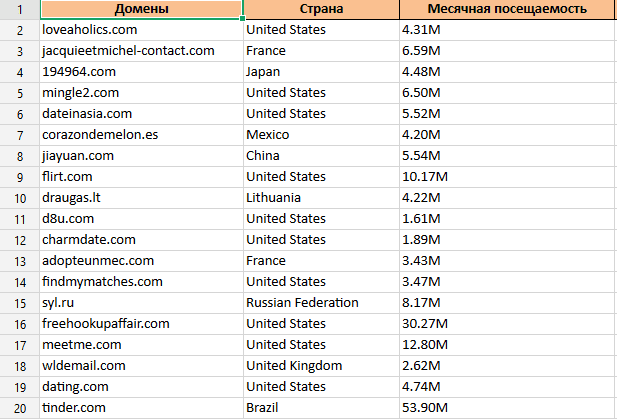Select the corazondemelon.es cell
This screenshot has height=419, width=617.
pos(141,135)
